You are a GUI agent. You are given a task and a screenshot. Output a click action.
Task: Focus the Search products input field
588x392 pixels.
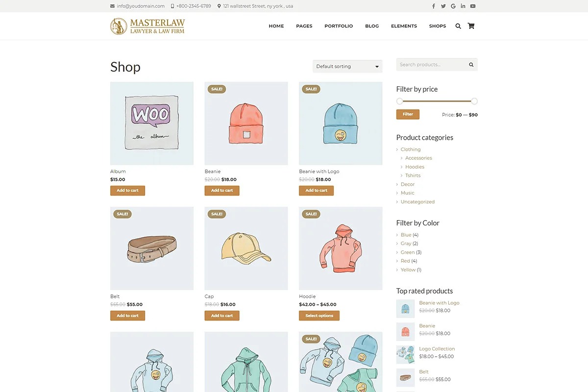click(431, 65)
